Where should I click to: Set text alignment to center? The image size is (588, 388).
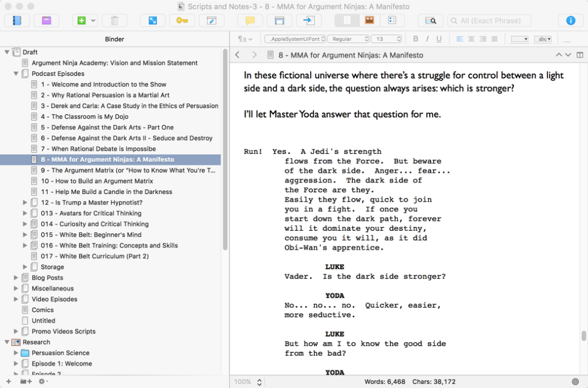471,39
